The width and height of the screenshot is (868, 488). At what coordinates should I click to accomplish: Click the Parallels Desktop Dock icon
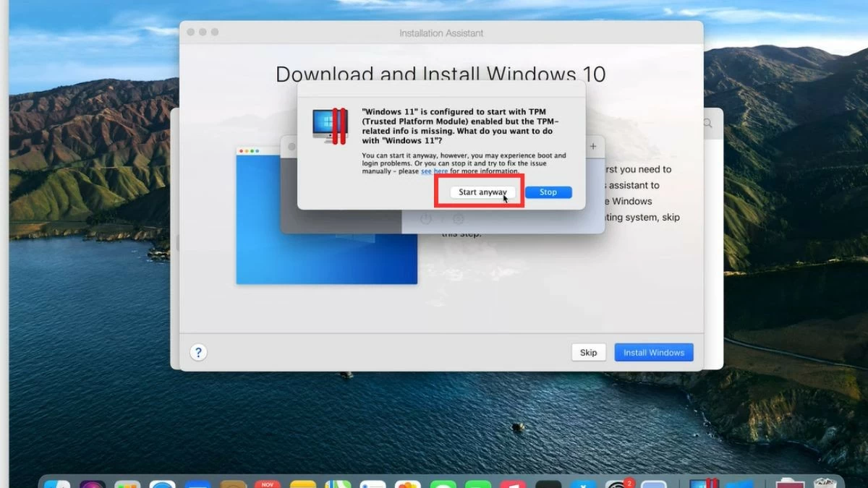click(x=702, y=484)
